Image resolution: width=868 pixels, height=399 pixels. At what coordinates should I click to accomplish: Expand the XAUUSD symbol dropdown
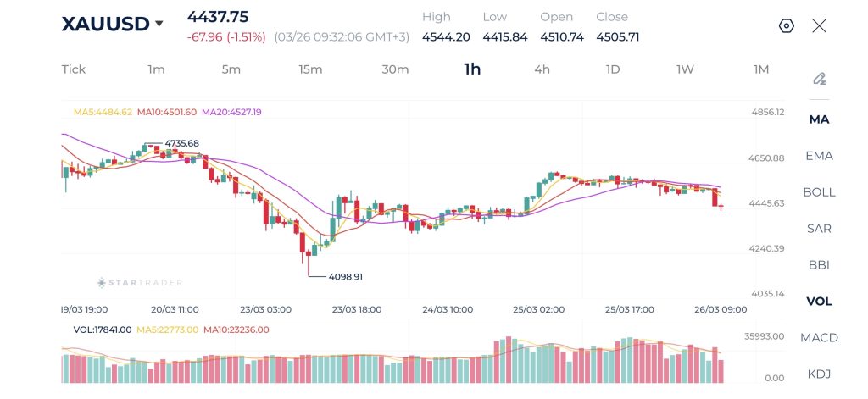(159, 25)
